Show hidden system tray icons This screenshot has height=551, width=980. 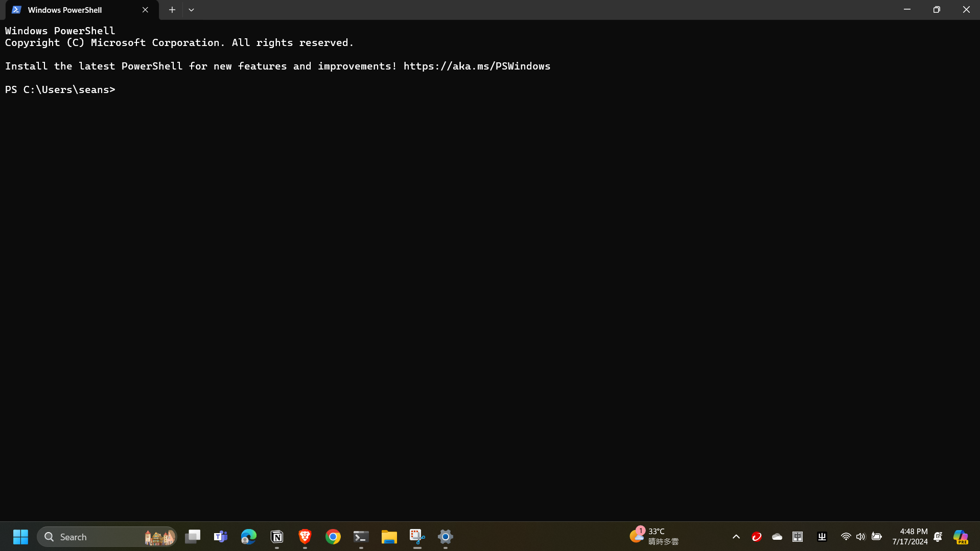click(736, 537)
